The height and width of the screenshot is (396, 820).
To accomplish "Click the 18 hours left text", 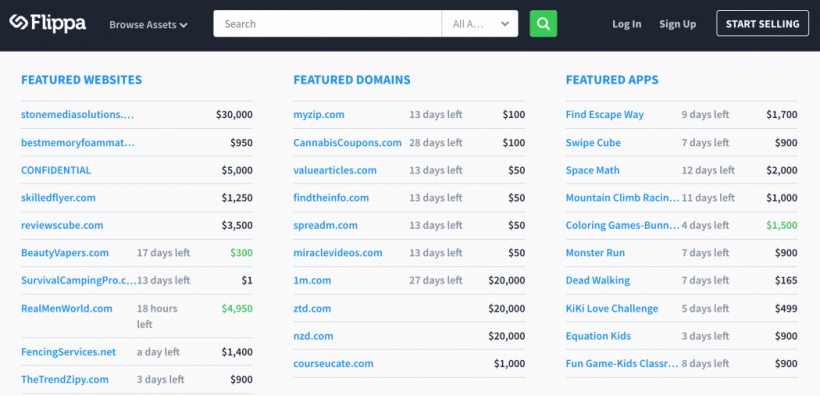I will pyautogui.click(x=157, y=316).
